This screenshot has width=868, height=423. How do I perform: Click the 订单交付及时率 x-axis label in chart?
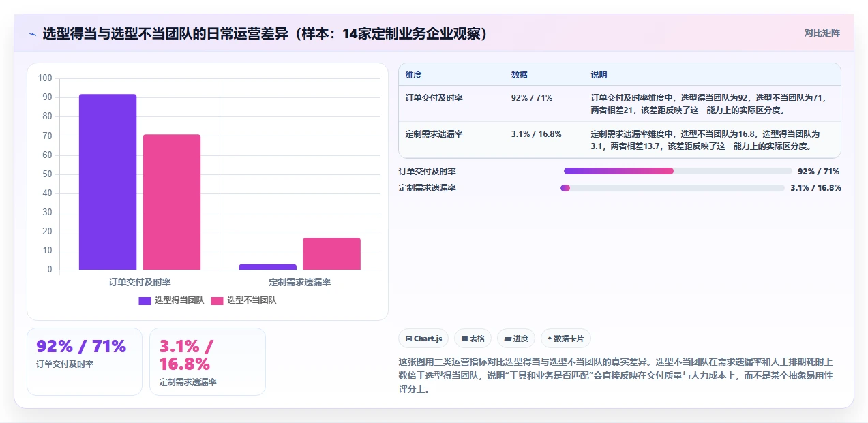coord(140,282)
